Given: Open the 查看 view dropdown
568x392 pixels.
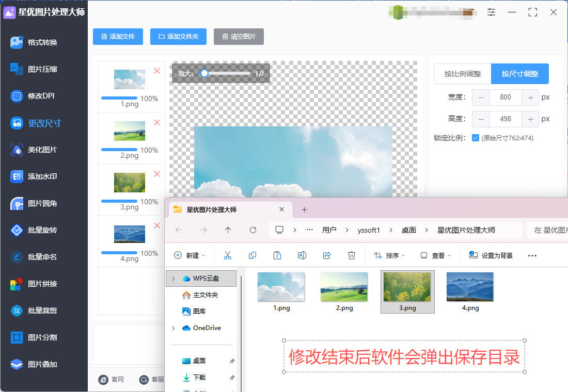Looking at the screenshot, I should tap(436, 255).
